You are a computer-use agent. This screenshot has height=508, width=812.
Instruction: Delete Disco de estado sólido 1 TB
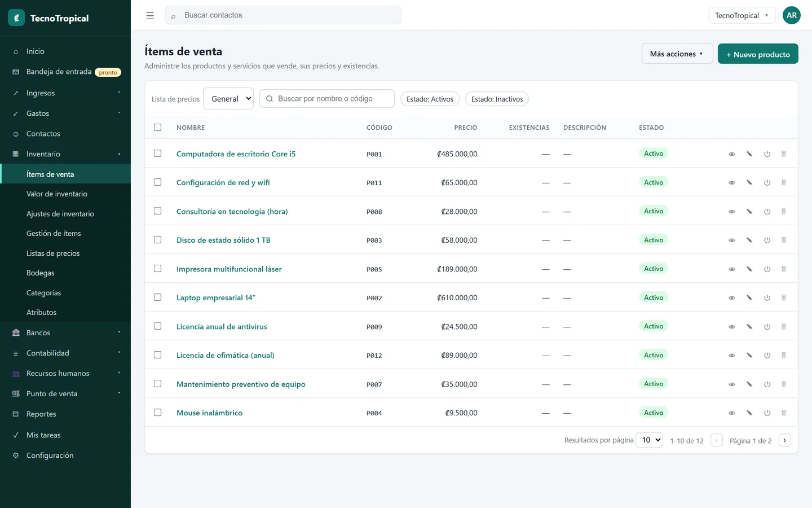(x=783, y=240)
